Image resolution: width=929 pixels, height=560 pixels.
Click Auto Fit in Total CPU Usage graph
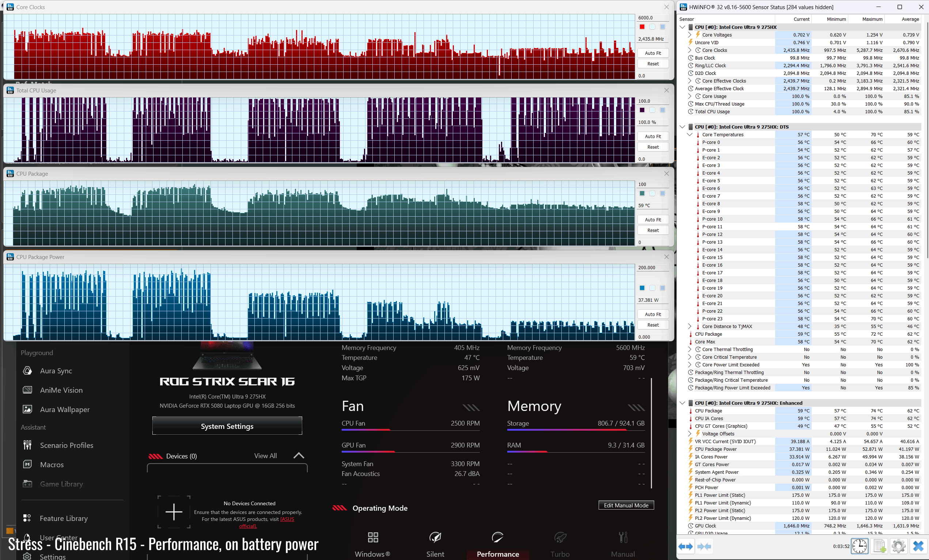click(653, 136)
